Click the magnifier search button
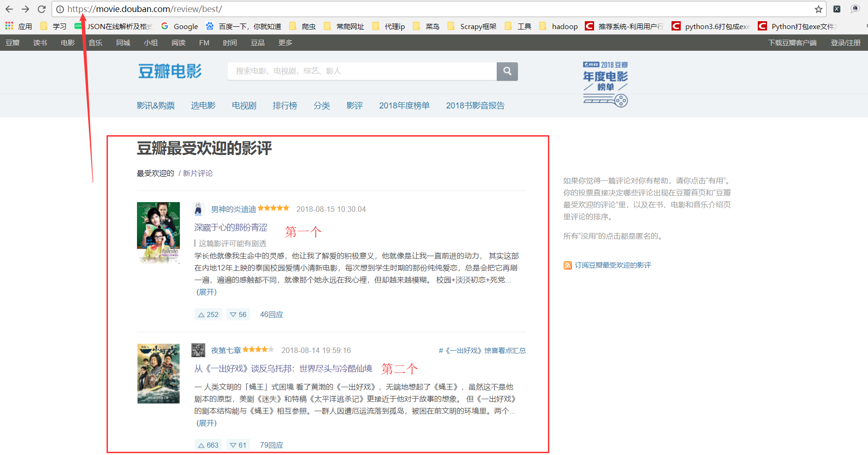This screenshot has height=455, width=868. click(x=507, y=71)
